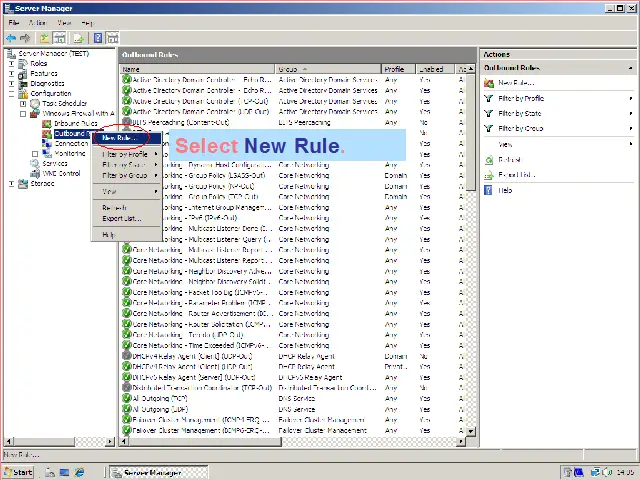Open the View context submenu
This screenshot has height=480, width=640.
127,191
